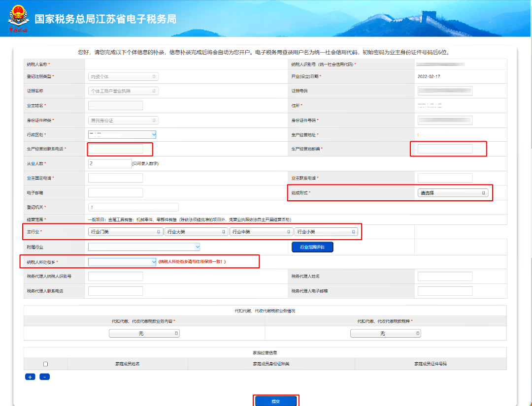Focus the 生产经营地联系电话 input field
This screenshot has width=532, height=406.
coord(115,149)
